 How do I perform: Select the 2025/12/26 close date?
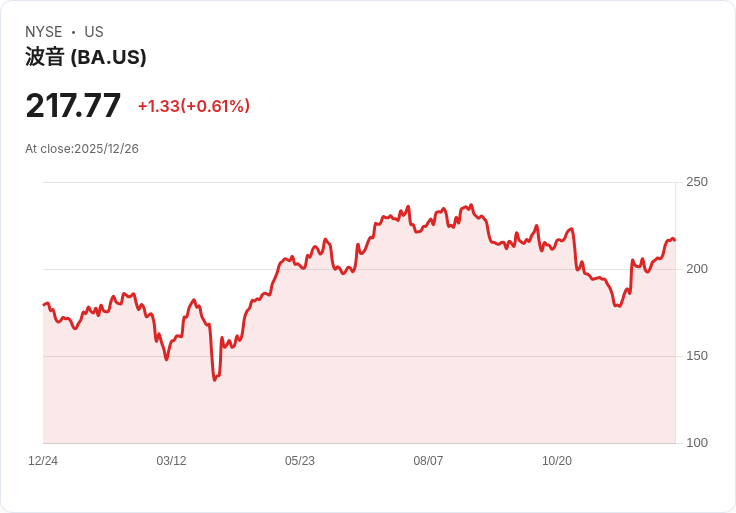point(107,149)
